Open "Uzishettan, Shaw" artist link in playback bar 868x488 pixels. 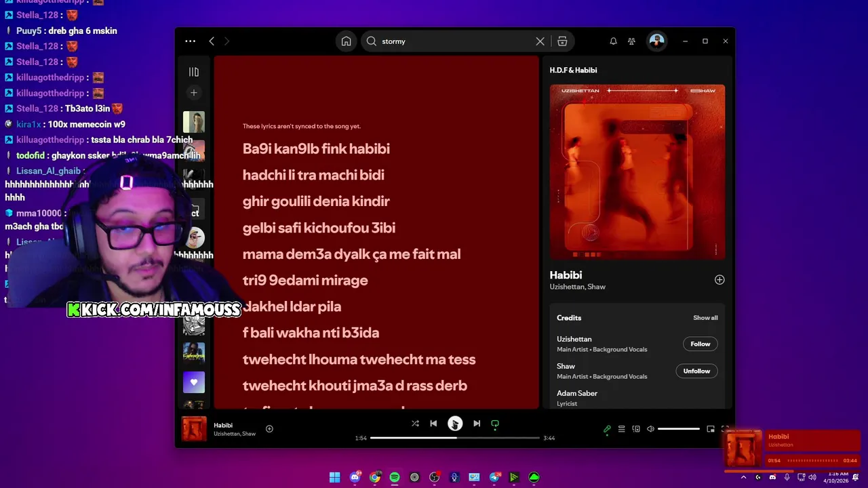235,434
